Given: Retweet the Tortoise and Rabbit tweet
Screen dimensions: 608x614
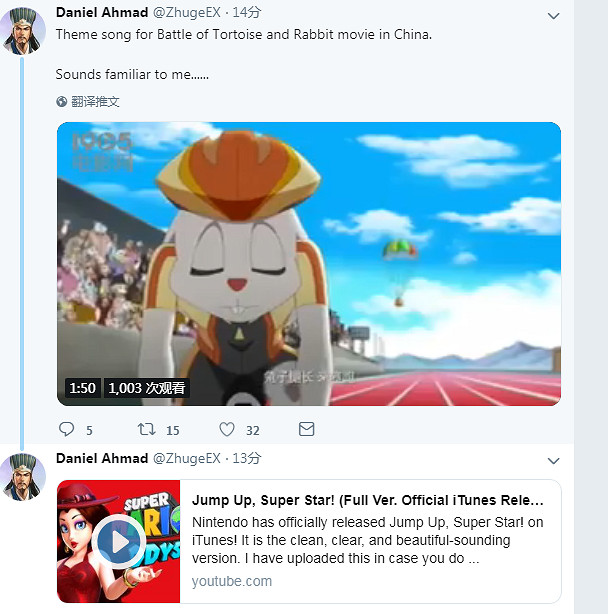Looking at the screenshot, I should pyautogui.click(x=146, y=429).
